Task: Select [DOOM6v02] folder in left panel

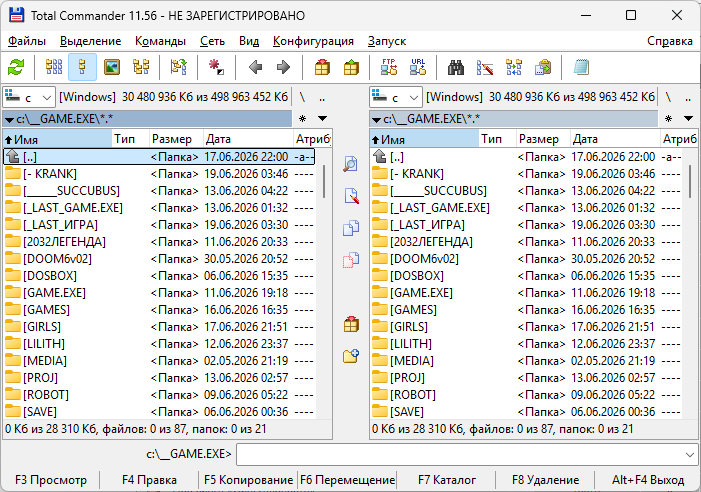Action: (x=159, y=259)
